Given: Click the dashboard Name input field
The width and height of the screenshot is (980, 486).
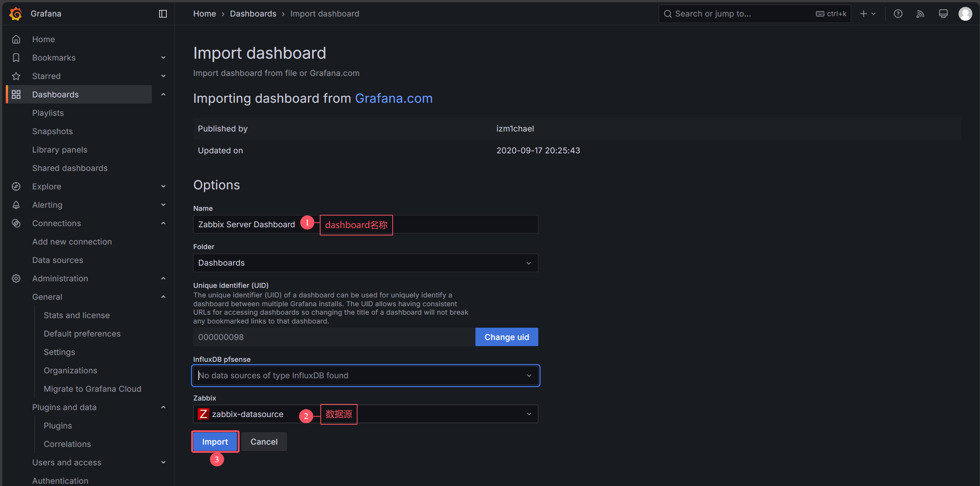Looking at the screenshot, I should point(365,224).
